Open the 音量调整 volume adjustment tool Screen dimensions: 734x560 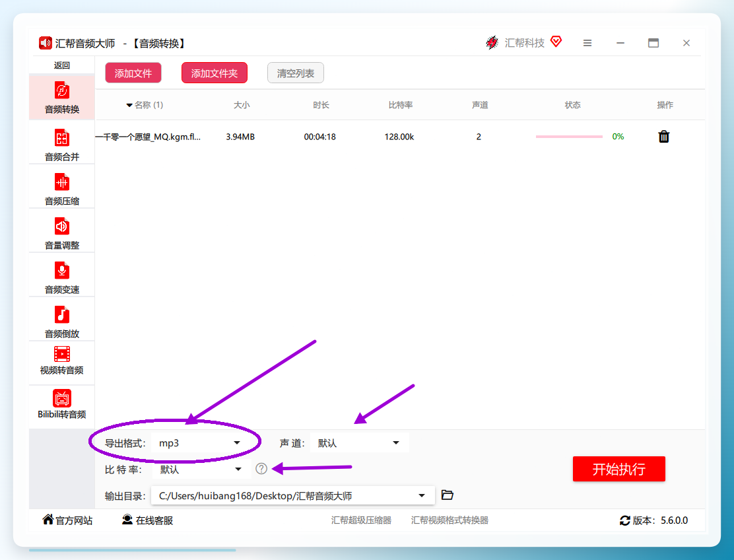[x=62, y=233]
